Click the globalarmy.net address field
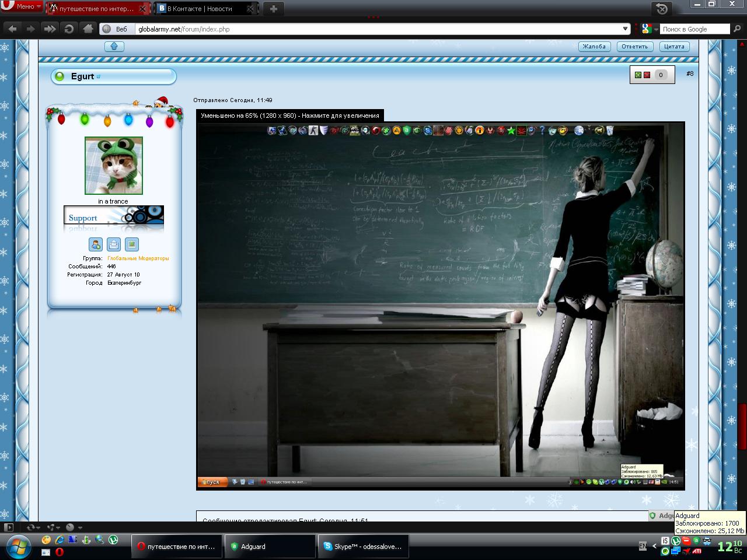747x560 pixels. click(379, 29)
